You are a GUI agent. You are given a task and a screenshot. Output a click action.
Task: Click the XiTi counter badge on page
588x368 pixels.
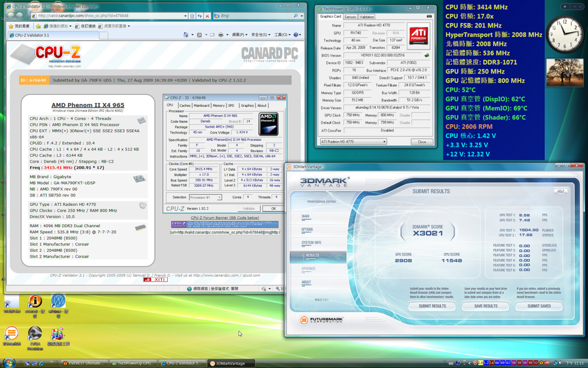click(x=155, y=279)
